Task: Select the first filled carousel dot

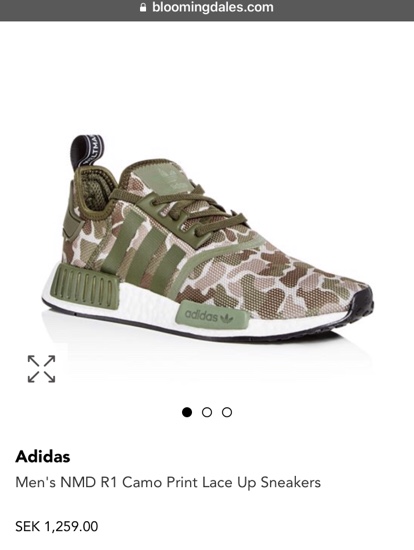Action: [187, 412]
